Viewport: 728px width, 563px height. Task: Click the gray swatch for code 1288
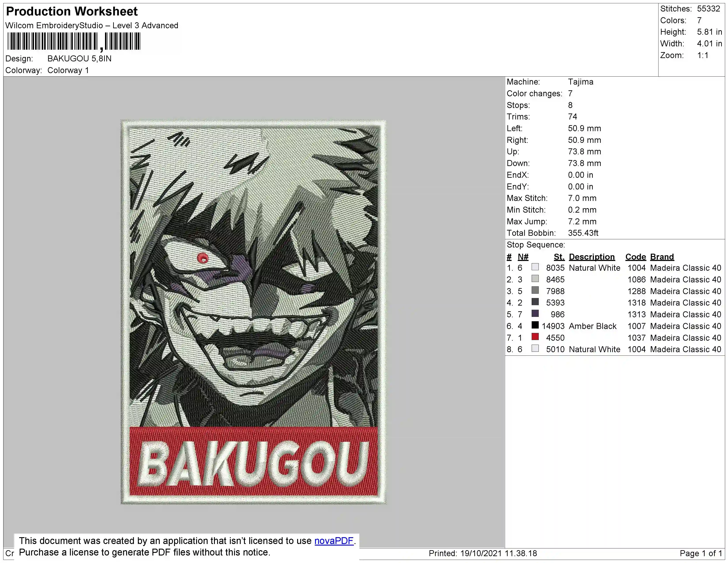[x=535, y=290]
